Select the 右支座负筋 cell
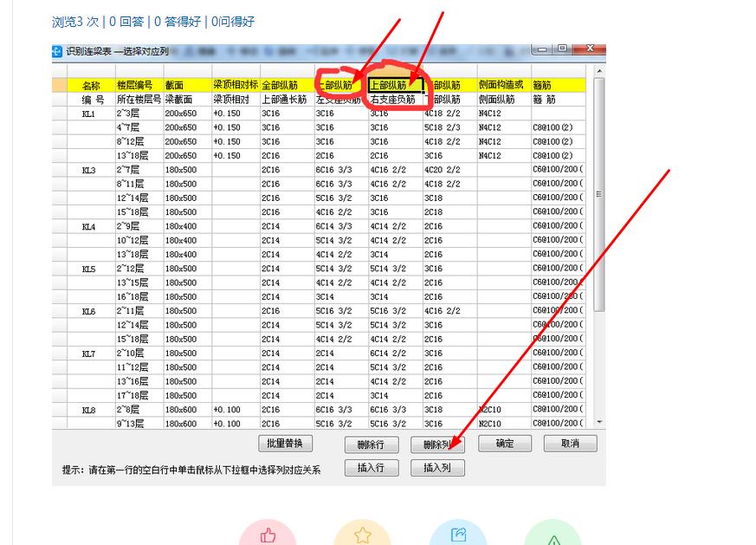 395,100
